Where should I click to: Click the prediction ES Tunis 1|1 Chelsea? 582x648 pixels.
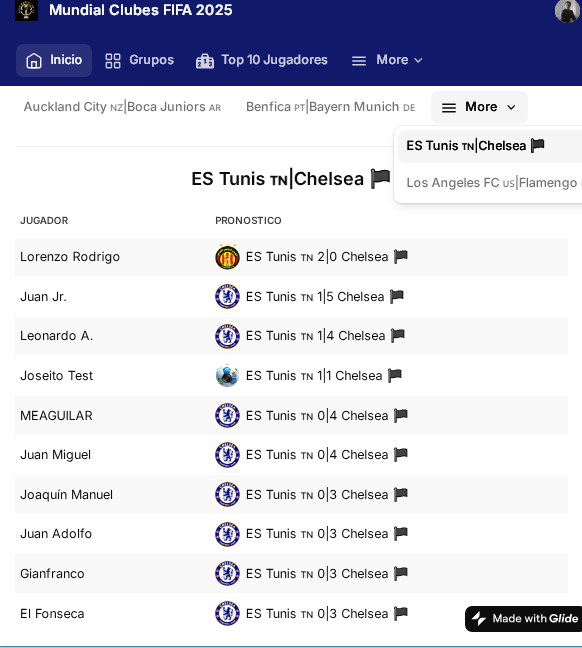click(x=324, y=375)
